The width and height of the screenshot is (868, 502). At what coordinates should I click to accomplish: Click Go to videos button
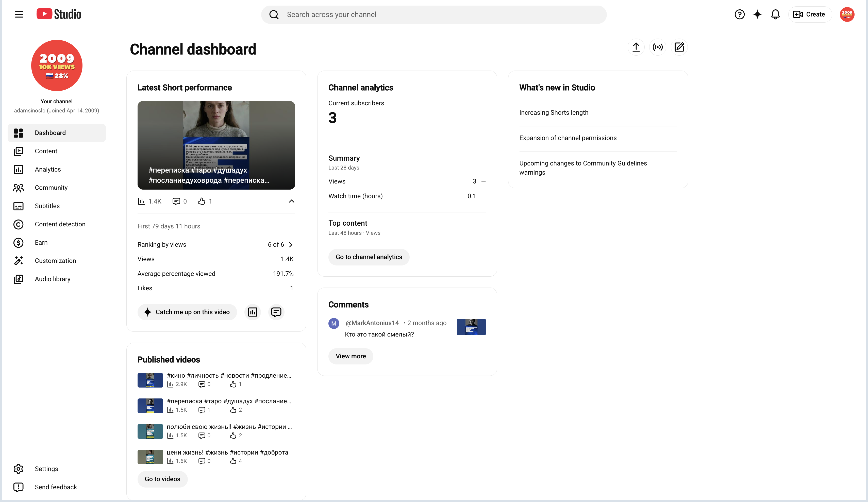pyautogui.click(x=163, y=479)
